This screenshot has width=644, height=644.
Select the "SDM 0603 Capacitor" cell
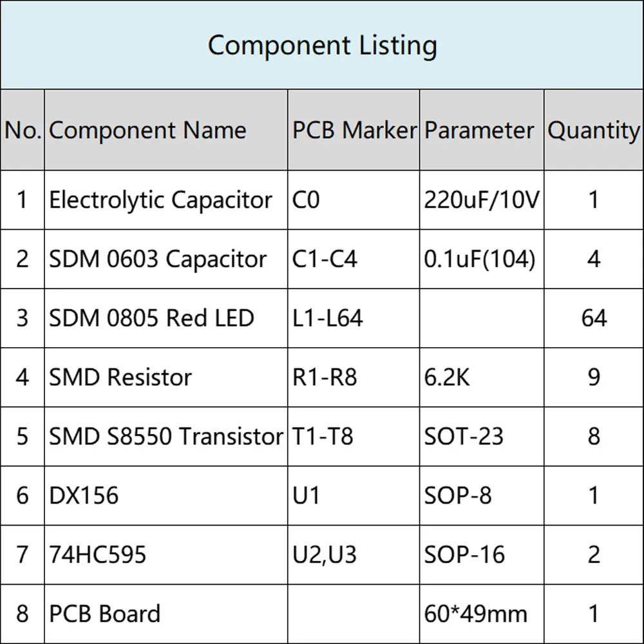[158, 260]
